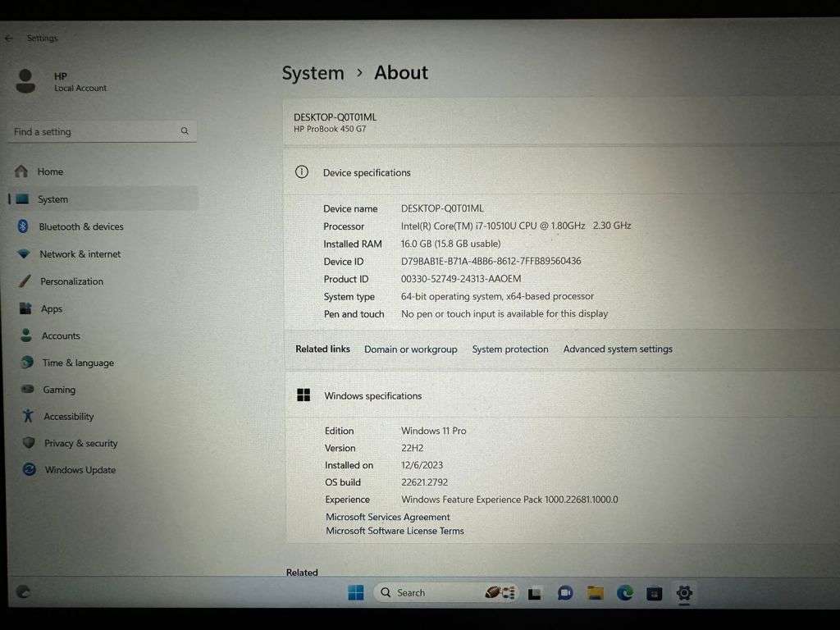Image resolution: width=840 pixels, height=630 pixels.
Task: Select the HP Local Account profile
Action: click(x=60, y=80)
